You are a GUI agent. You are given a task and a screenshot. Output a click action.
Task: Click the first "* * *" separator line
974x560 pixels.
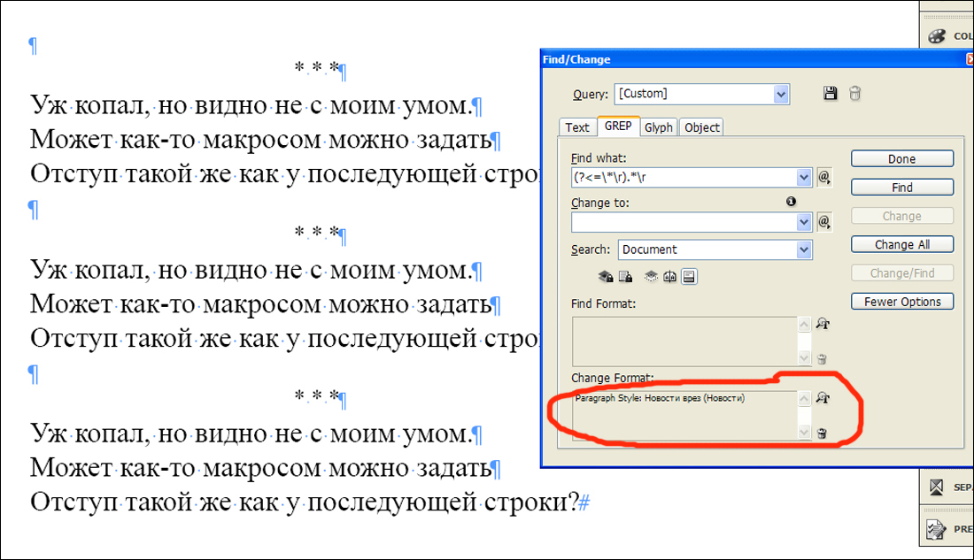(317, 68)
